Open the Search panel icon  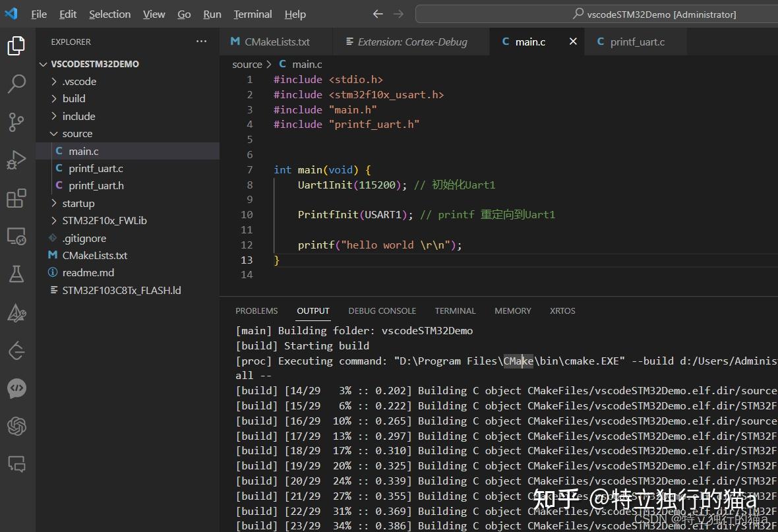16,84
